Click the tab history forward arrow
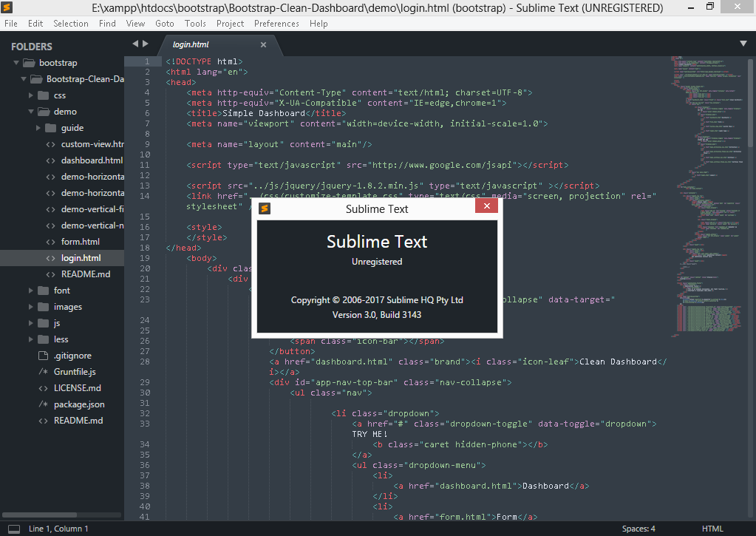The width and height of the screenshot is (756, 536). click(146, 44)
